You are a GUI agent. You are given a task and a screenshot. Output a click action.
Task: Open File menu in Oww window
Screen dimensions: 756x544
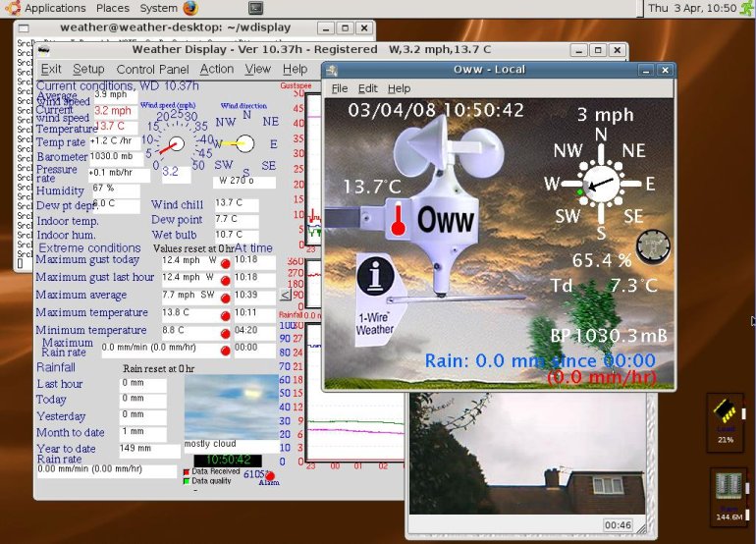click(x=340, y=88)
